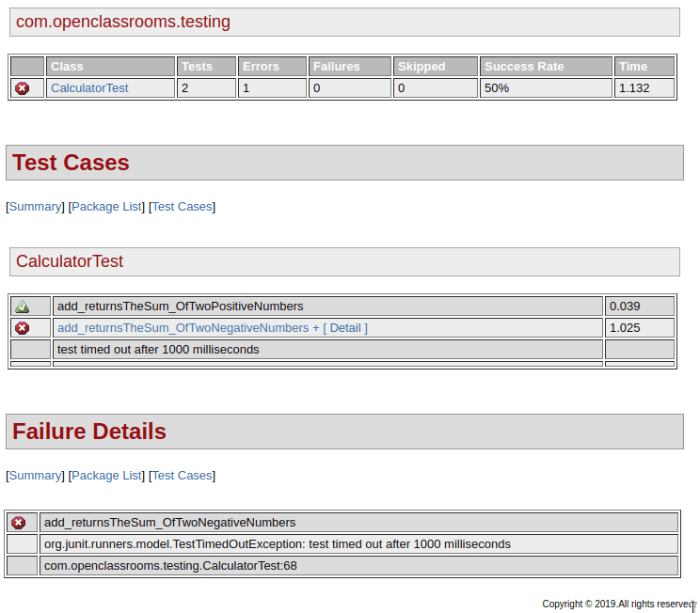Open the Summary link below the Failure Details heading
Image resolution: width=700 pixels, height=613 pixels.
(x=35, y=476)
